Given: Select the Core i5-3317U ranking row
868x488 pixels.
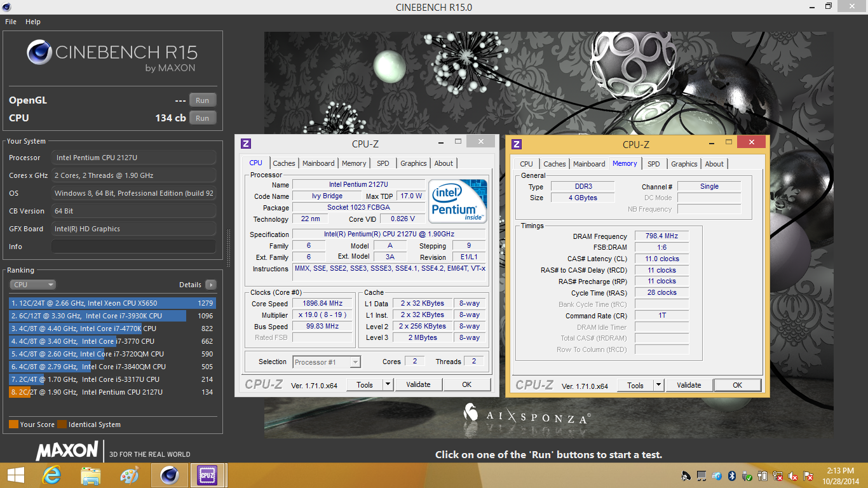Looking at the screenshot, I should click(x=112, y=379).
